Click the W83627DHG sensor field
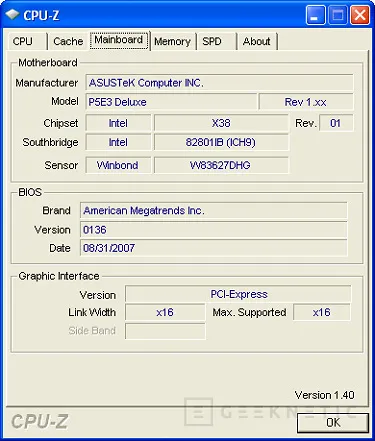This screenshot has width=375, height=441. [x=221, y=165]
